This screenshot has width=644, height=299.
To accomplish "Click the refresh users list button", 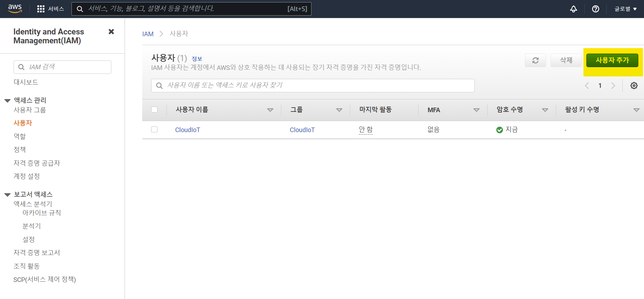I will [536, 60].
